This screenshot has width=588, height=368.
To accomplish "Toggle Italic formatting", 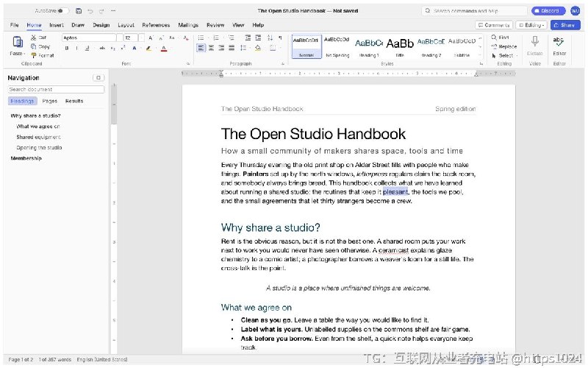I will [77, 49].
